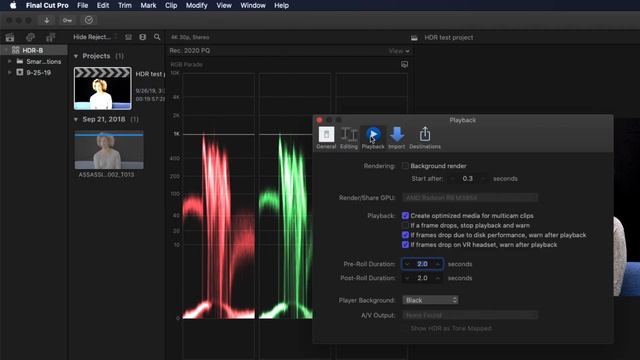Show the Titles and Generators sidebar icon
This screenshot has height=360, width=640.
pos(50,38)
